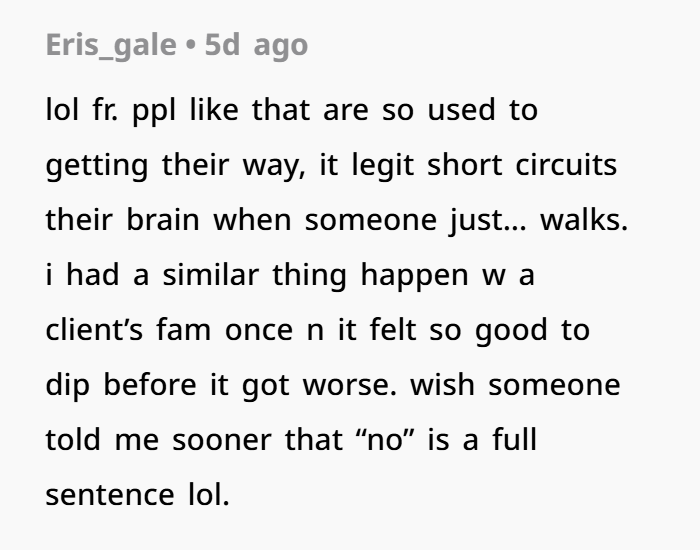The image size is (700, 550).
Task: Click the dot separator after the username
Action: click(x=191, y=46)
